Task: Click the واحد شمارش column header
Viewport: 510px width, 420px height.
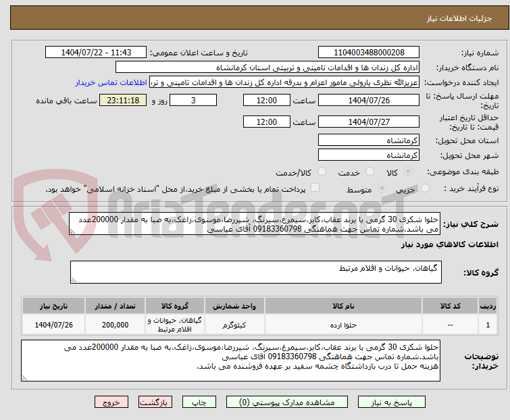Action: [x=234, y=306]
